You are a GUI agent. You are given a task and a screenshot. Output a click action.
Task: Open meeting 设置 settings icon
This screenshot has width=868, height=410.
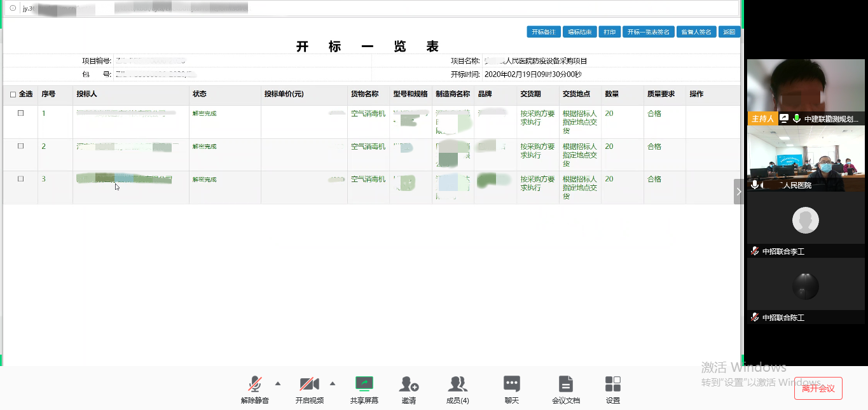[612, 385]
